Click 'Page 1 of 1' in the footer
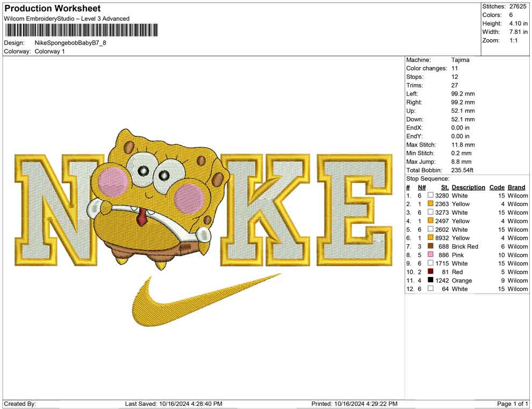The image size is (532, 409). tap(512, 404)
